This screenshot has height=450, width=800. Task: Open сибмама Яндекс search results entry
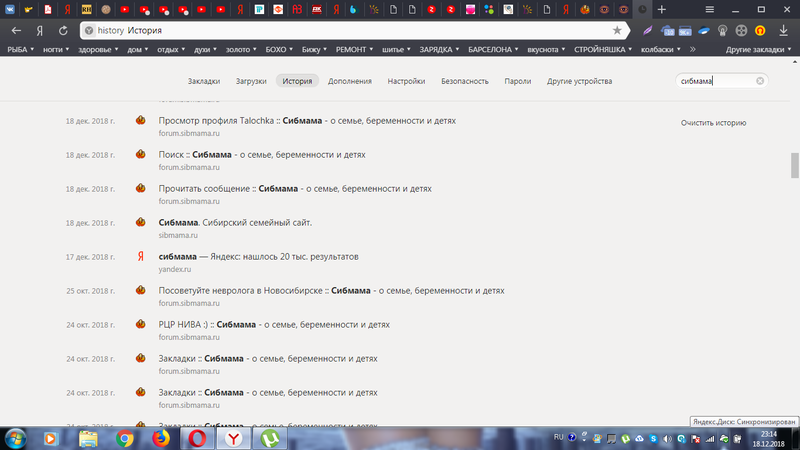click(258, 257)
